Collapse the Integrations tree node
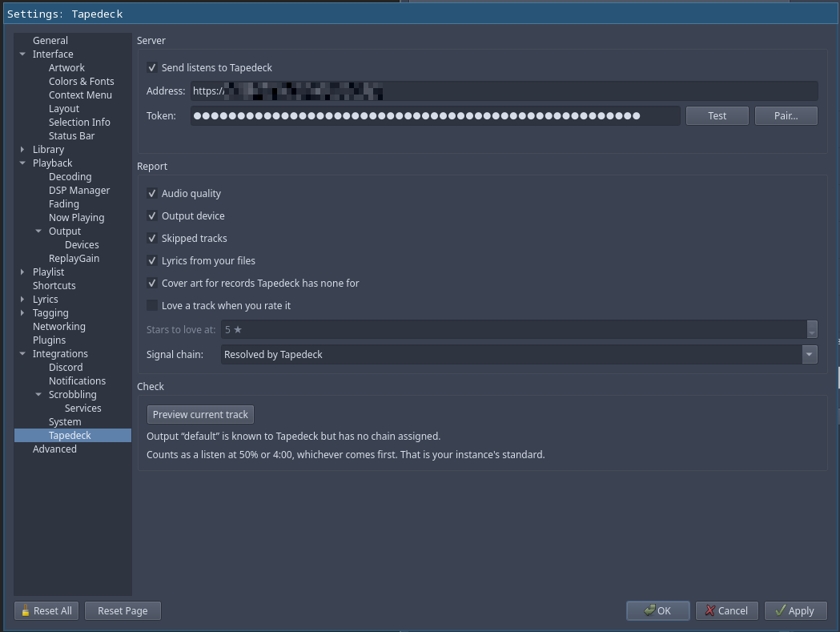This screenshot has width=840, height=632. [22, 354]
